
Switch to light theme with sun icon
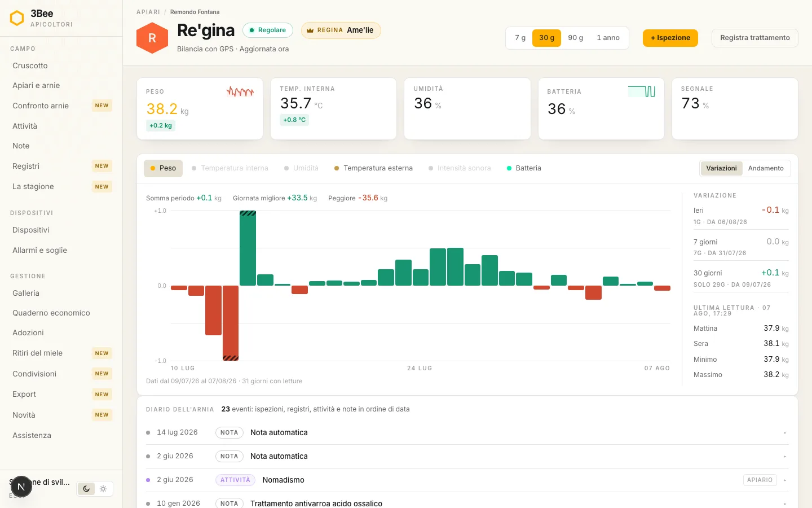pos(103,489)
